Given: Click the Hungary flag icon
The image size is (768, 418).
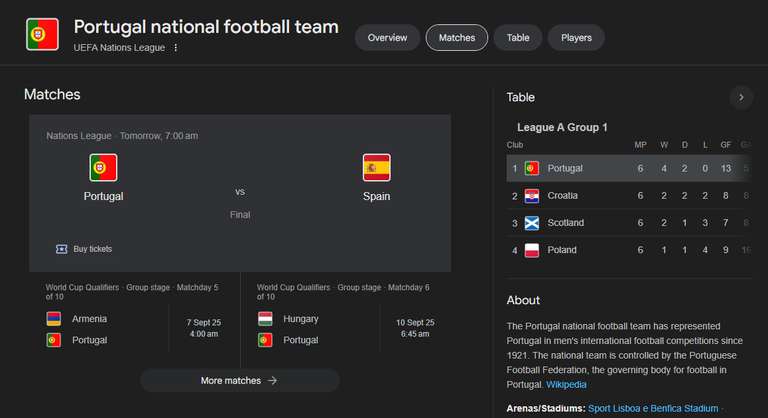Looking at the screenshot, I should pos(265,319).
